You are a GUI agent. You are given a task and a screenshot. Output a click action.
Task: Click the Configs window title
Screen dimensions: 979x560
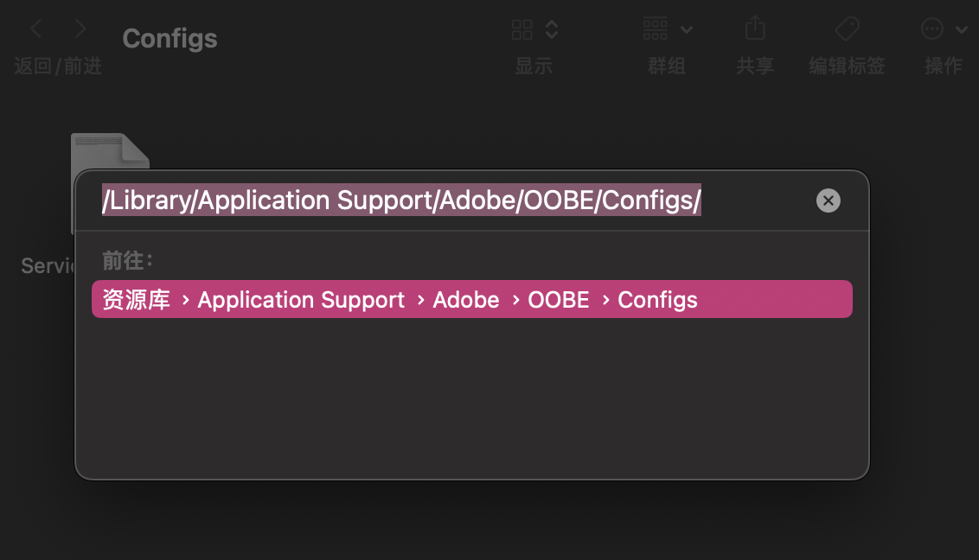[170, 38]
